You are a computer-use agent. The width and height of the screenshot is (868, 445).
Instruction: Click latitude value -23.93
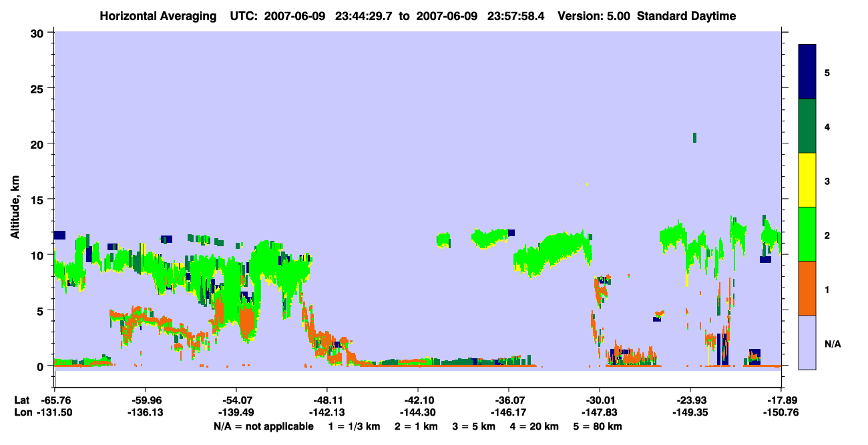(x=690, y=400)
